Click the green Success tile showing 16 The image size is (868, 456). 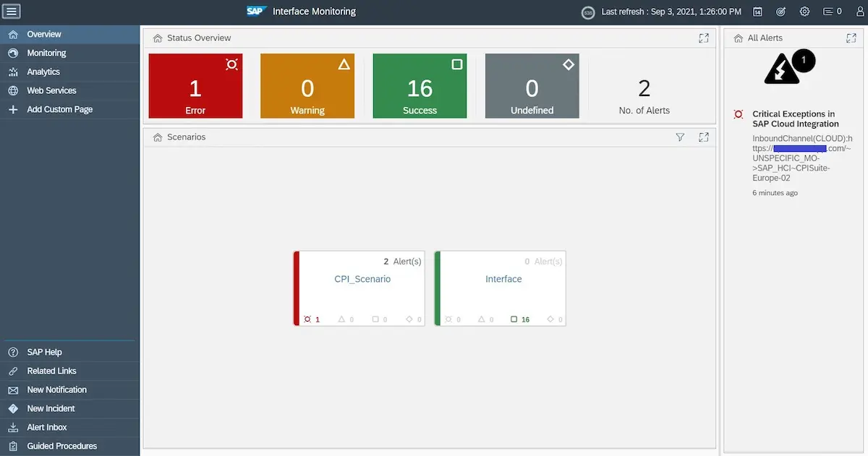pos(420,86)
